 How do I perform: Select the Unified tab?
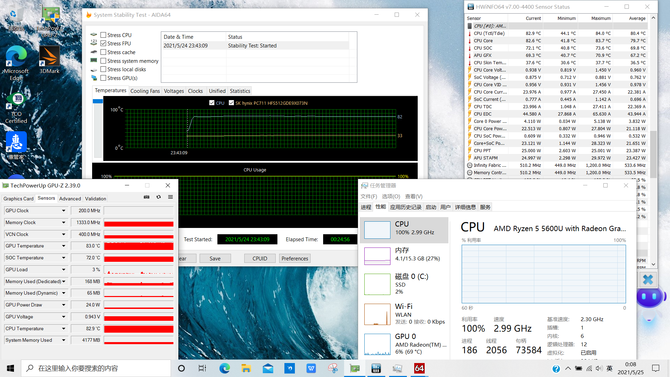click(217, 91)
